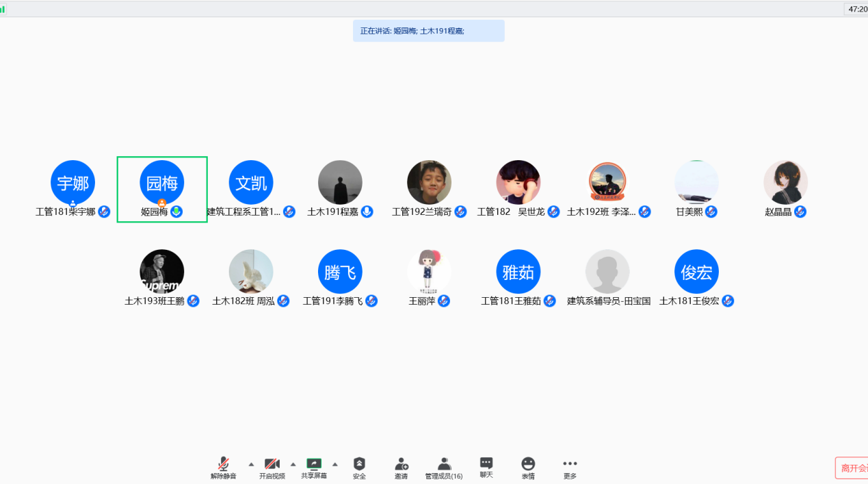Image resolution: width=868 pixels, height=484 pixels.
Task: Click the 离开会议 leave button
Action: [x=852, y=468]
